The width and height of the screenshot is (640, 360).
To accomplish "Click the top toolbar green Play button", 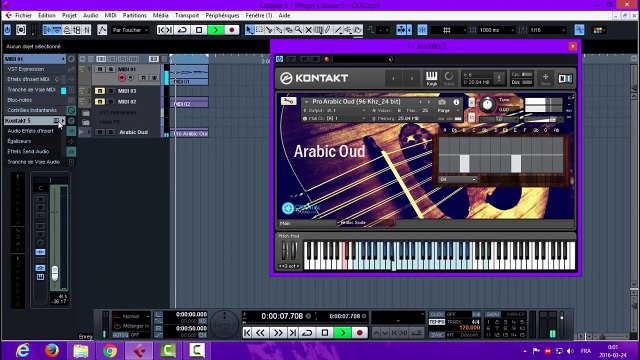I will (x=216, y=30).
